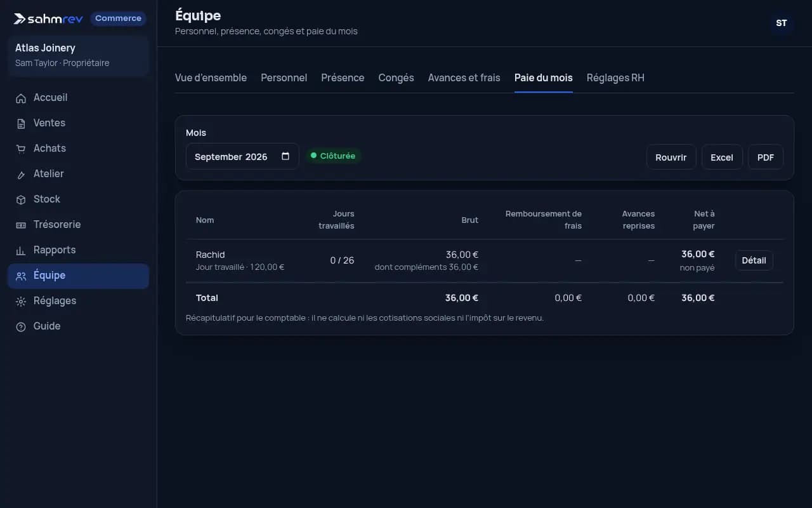Open the month calendar picker icon
Viewport: 812px width, 508px height.
click(x=285, y=156)
